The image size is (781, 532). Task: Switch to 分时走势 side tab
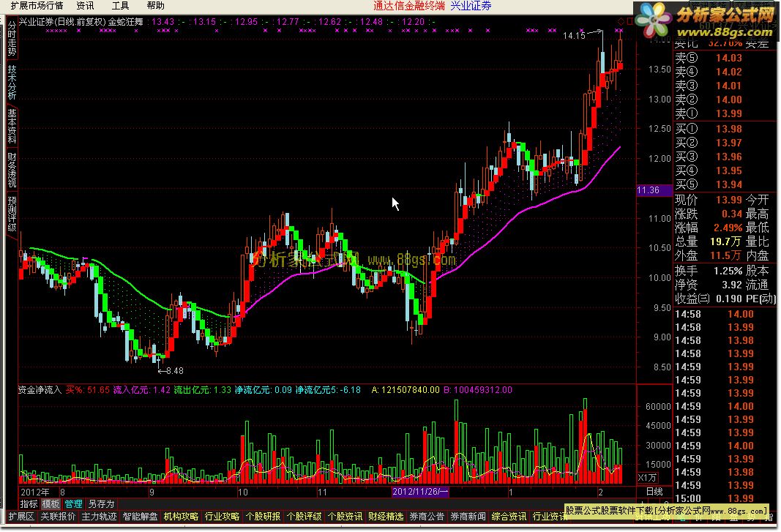click(x=12, y=38)
